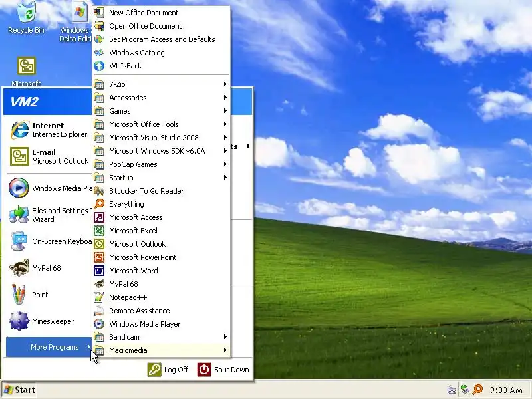Open MyPal 68 icon in the programs list
Viewport: 532px width, 399px height.
click(99, 284)
